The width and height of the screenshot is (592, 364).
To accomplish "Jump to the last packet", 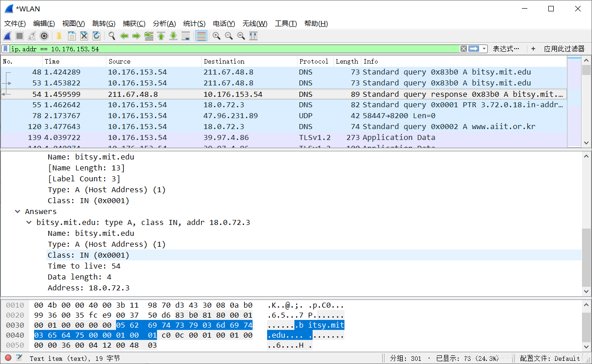I will 173,36.
